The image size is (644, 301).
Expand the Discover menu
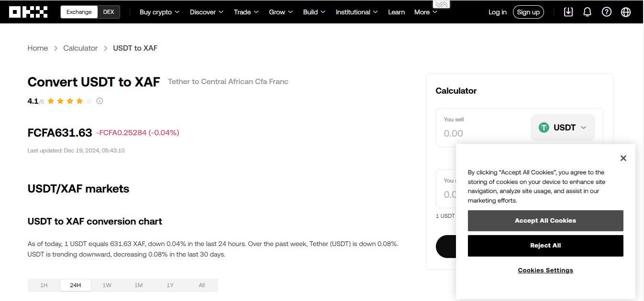[207, 12]
